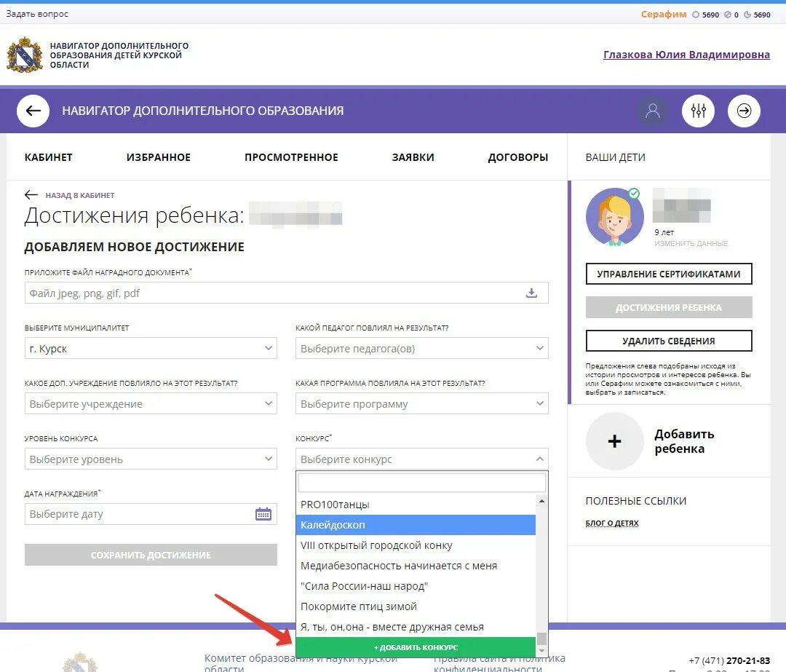
Task: Click the exit arrow icon in the header
Action: (x=744, y=110)
